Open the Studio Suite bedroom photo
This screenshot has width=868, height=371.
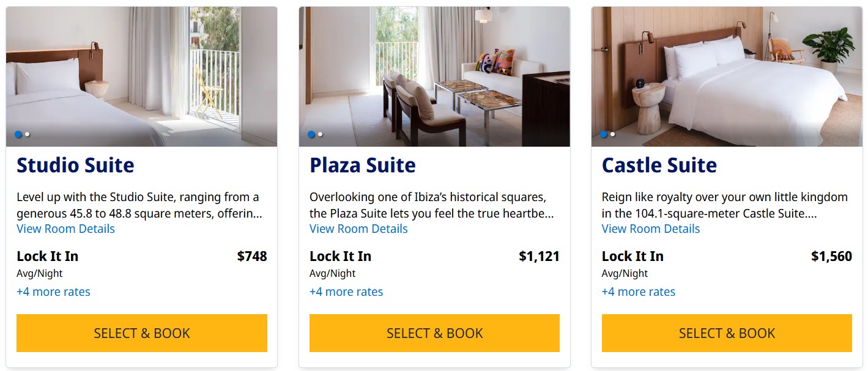pos(142,76)
